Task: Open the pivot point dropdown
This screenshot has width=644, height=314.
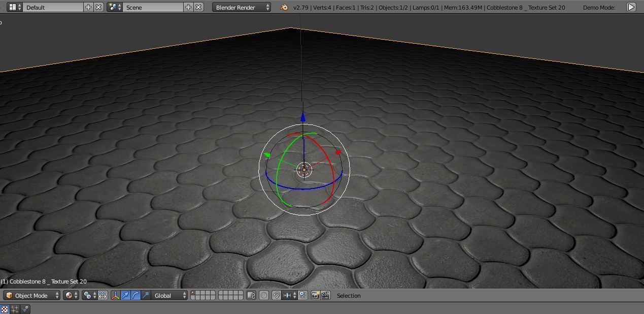Action: coord(90,295)
